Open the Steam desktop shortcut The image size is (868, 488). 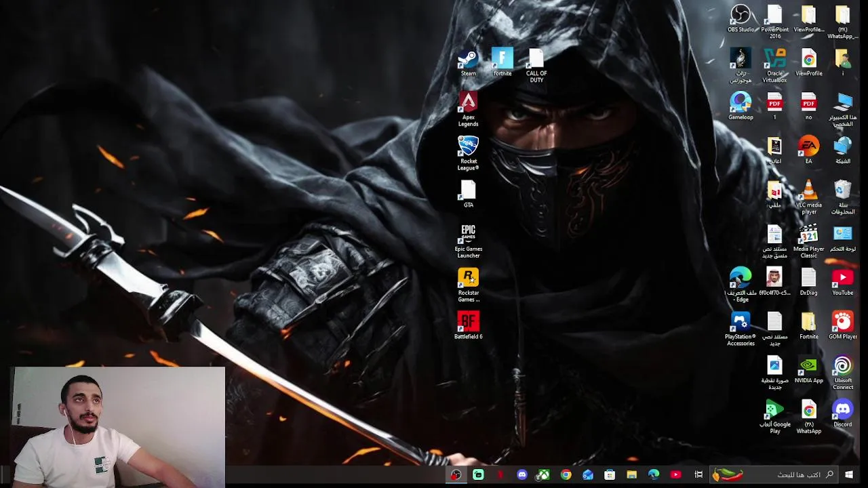pos(468,63)
